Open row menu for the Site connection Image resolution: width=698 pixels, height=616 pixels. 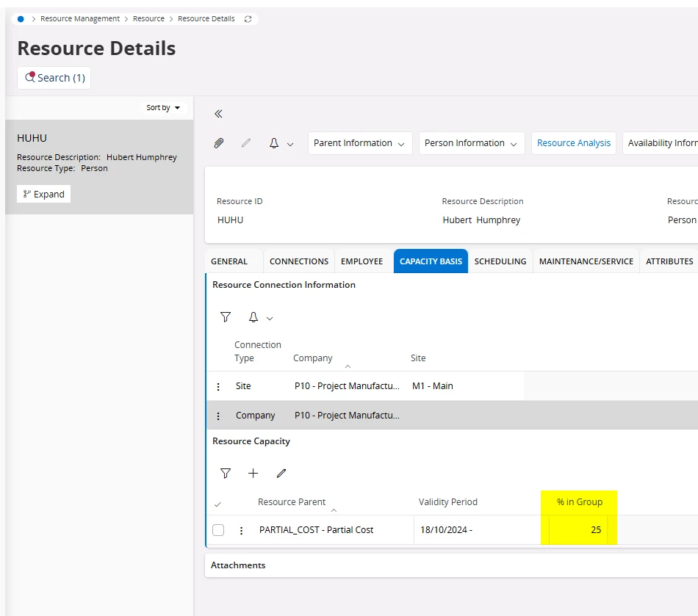pyautogui.click(x=217, y=386)
